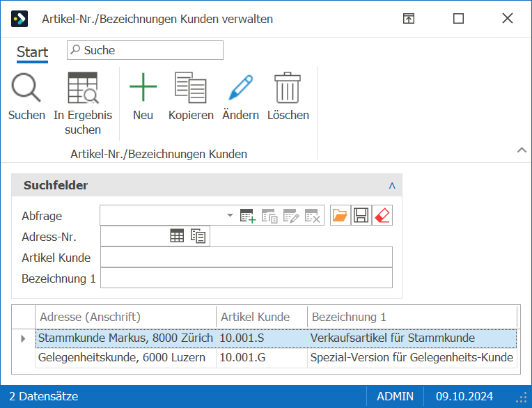
Task: Sort by Adresse (Anschrift) column header
Action: point(125,317)
